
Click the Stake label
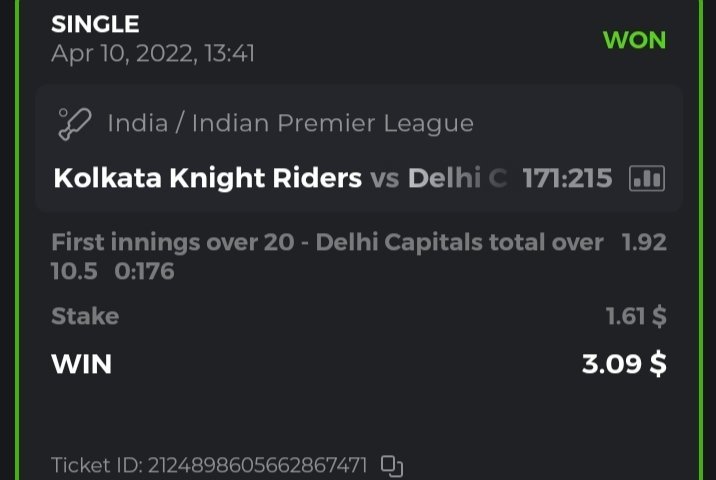pos(85,316)
